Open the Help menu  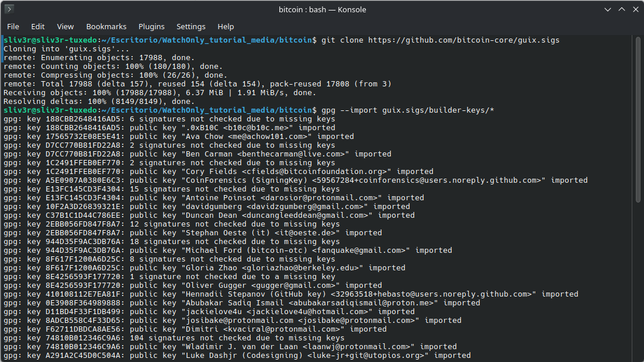tap(226, 27)
